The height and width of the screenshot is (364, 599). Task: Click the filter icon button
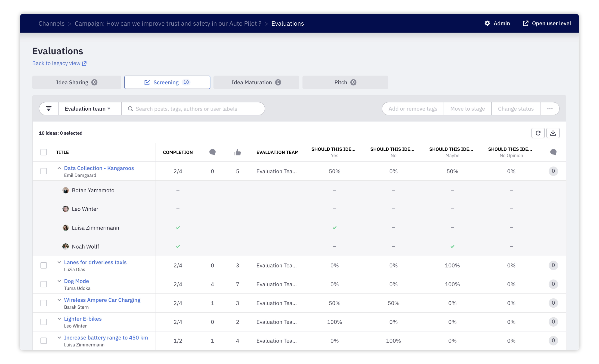[49, 109]
